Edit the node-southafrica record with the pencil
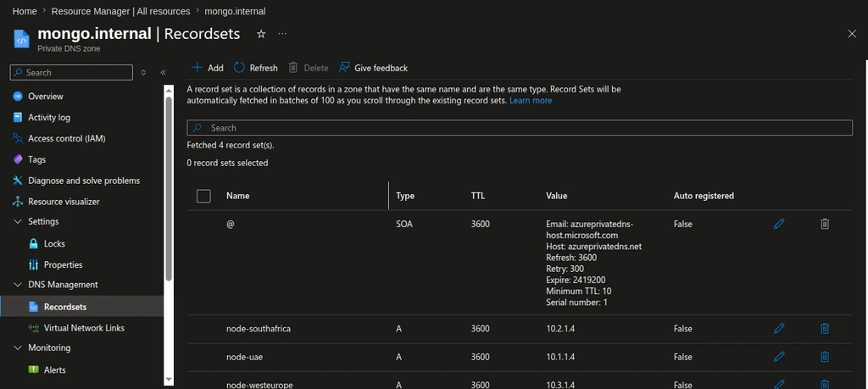The width and height of the screenshot is (868, 389). tap(779, 329)
